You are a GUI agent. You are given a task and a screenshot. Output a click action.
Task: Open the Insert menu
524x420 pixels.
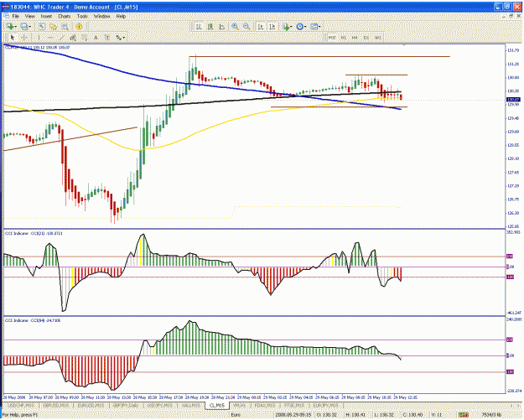tap(46, 16)
